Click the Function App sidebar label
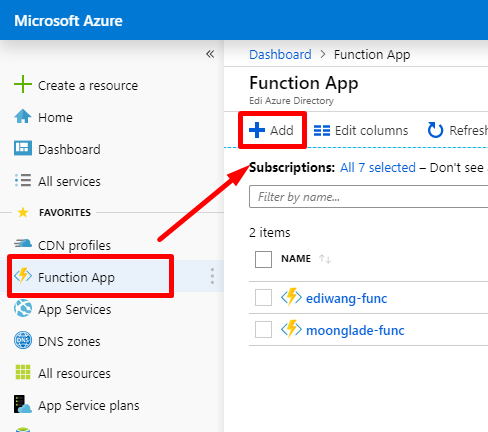Image resolution: width=488 pixels, height=432 pixels. (x=76, y=278)
